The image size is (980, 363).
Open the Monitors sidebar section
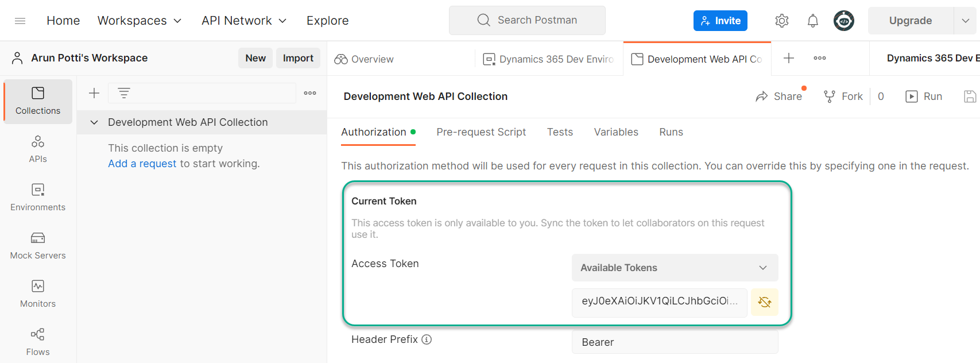(38, 294)
